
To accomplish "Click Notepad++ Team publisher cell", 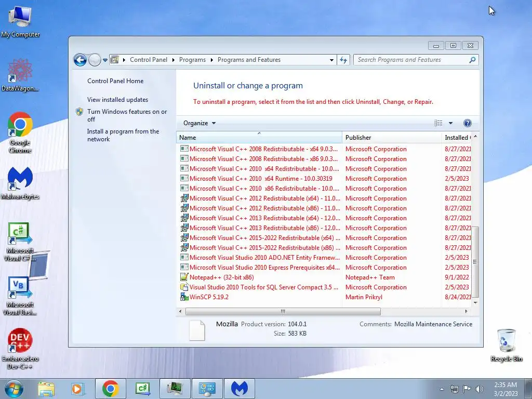I will [x=370, y=277].
